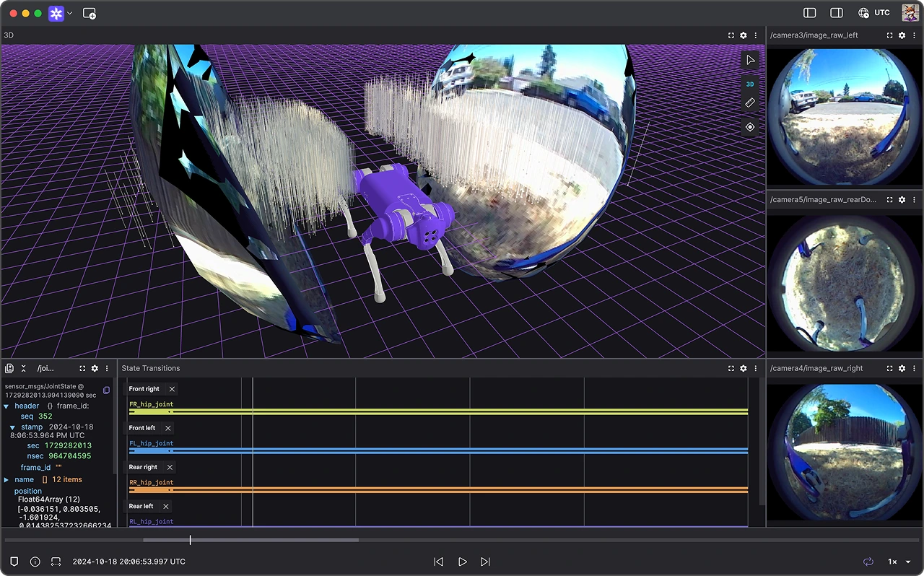Activate the select objects cursor tool

pos(750,60)
